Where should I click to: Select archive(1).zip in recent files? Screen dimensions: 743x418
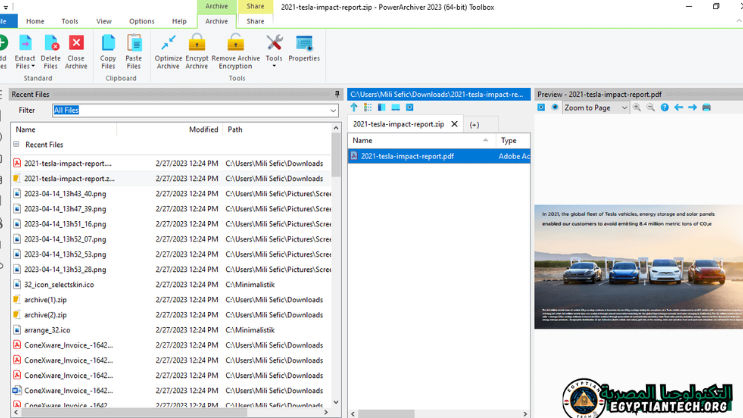coord(45,299)
